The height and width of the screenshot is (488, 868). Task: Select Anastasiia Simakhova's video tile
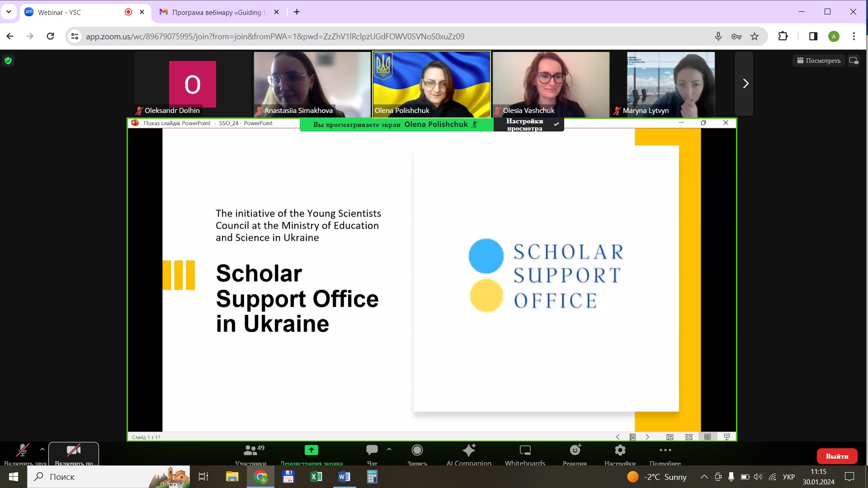312,84
